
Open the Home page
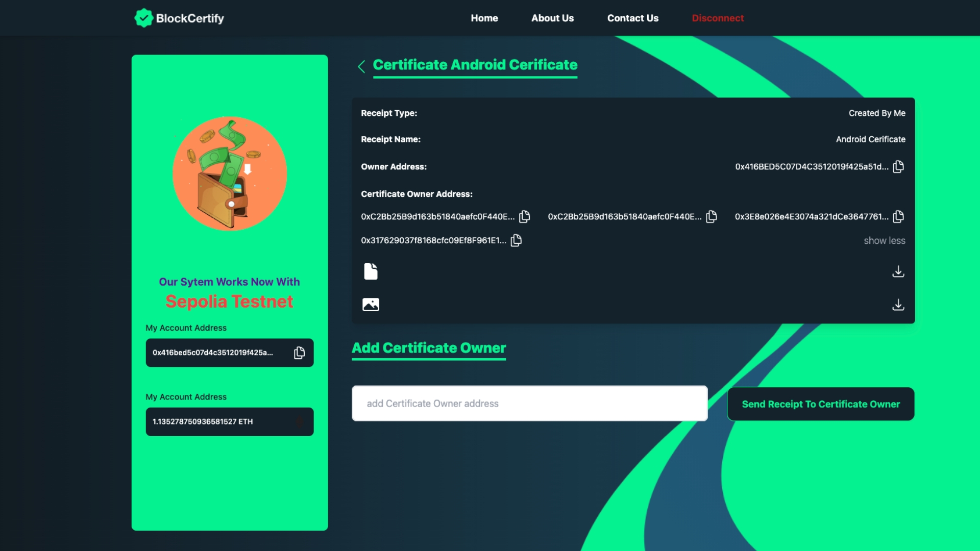(x=484, y=18)
